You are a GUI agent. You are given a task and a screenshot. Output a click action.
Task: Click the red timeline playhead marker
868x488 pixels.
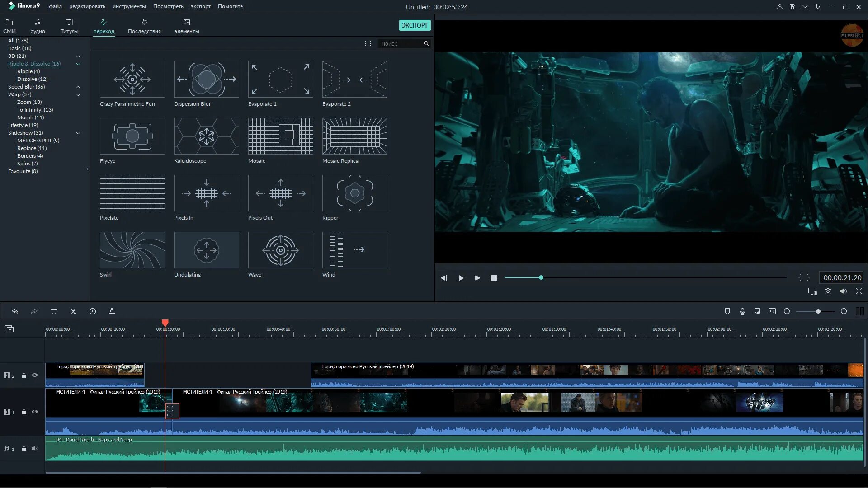click(x=165, y=323)
